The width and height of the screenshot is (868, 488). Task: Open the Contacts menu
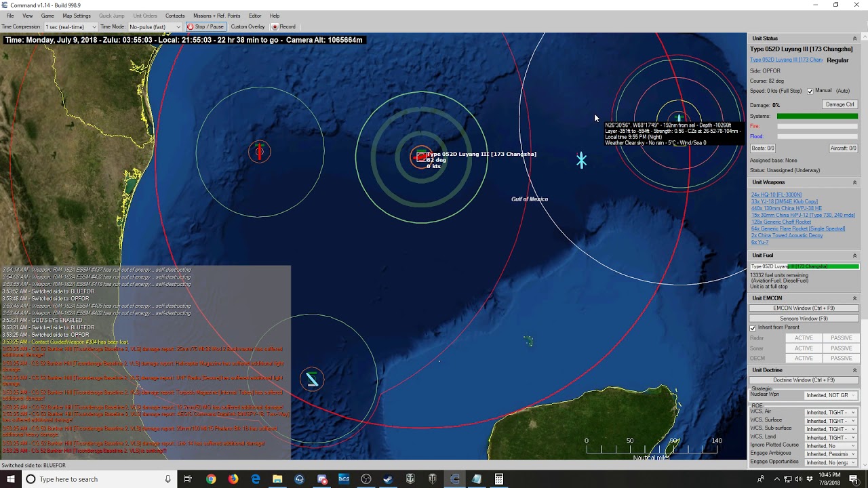pyautogui.click(x=175, y=16)
